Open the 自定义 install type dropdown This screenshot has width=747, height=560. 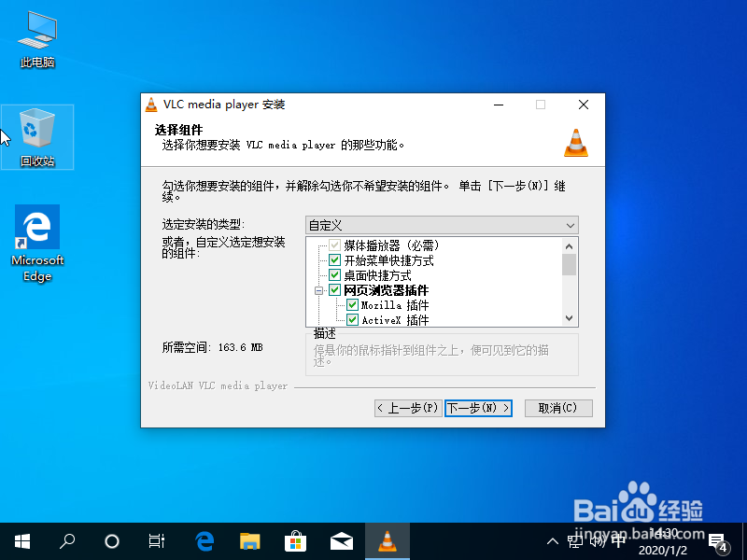point(442,225)
